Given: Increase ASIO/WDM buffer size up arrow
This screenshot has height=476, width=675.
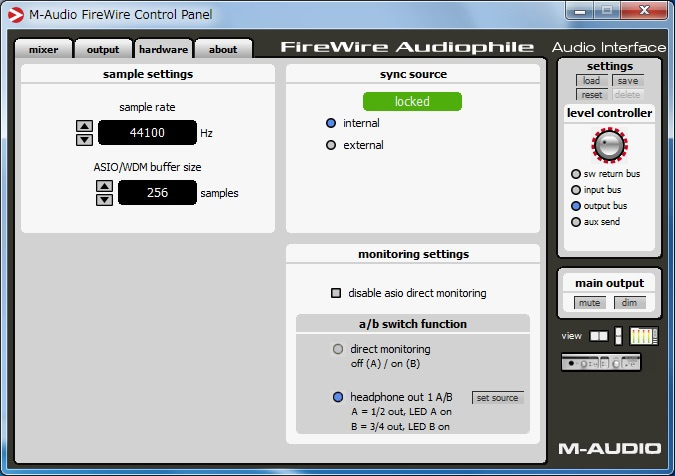Looking at the screenshot, I should [104, 186].
